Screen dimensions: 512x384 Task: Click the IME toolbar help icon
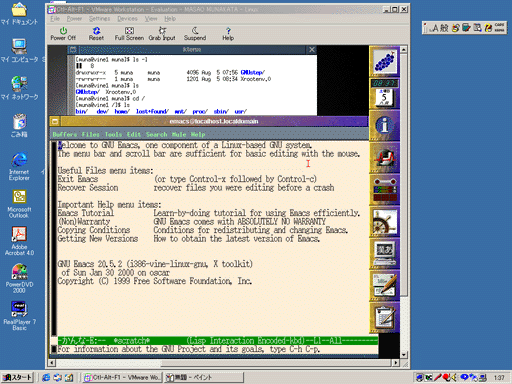pos(488,28)
